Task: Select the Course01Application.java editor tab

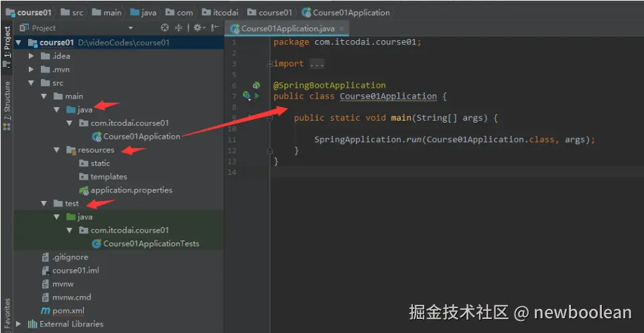Action: [287, 29]
